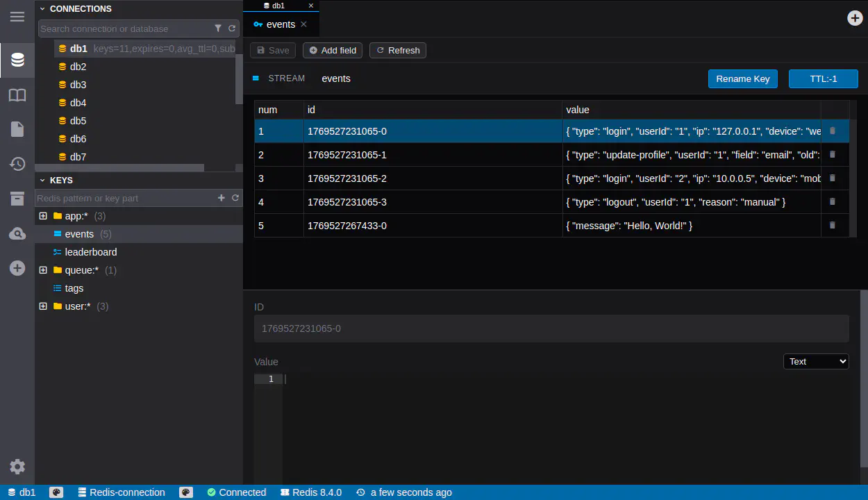Viewport: 868px width, 500px height.
Task: Click the Add field button
Action: (x=333, y=50)
